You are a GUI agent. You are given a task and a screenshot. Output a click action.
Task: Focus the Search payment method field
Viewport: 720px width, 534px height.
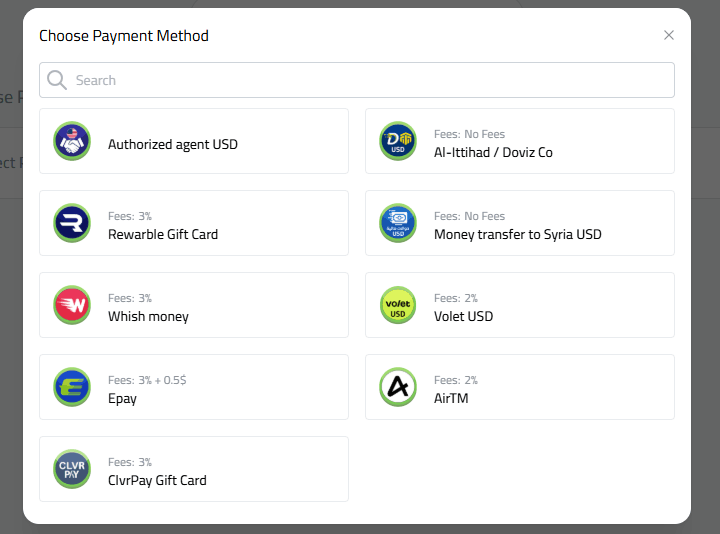coord(357,80)
